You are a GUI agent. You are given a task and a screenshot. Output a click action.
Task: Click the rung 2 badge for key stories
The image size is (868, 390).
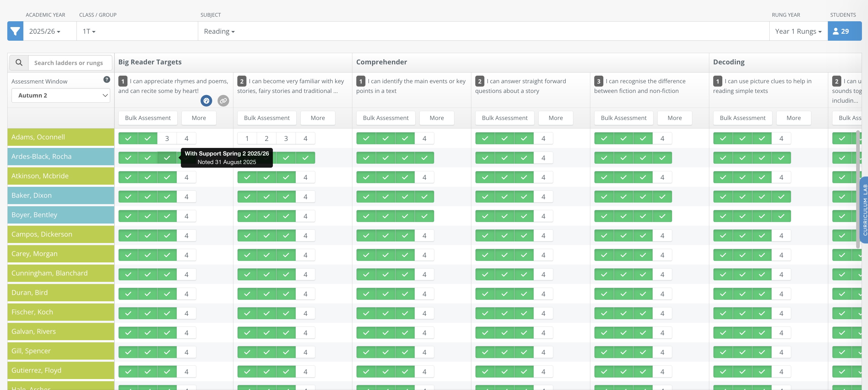pos(242,81)
